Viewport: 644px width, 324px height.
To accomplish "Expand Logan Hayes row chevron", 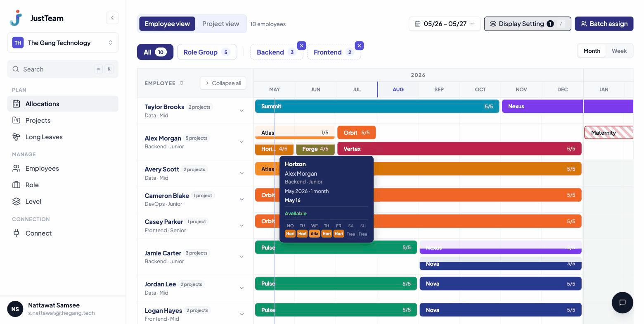I will point(241,314).
